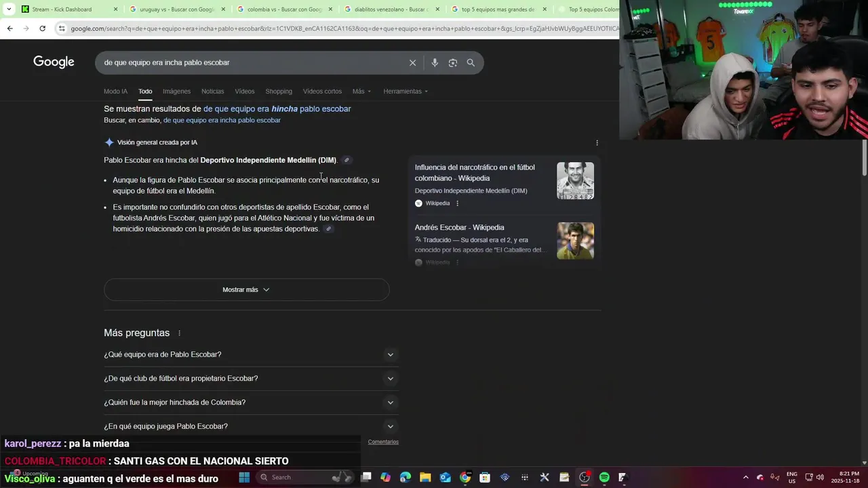Switch to Chrome in the taskbar
This screenshot has height=488, width=868.
(x=465, y=477)
